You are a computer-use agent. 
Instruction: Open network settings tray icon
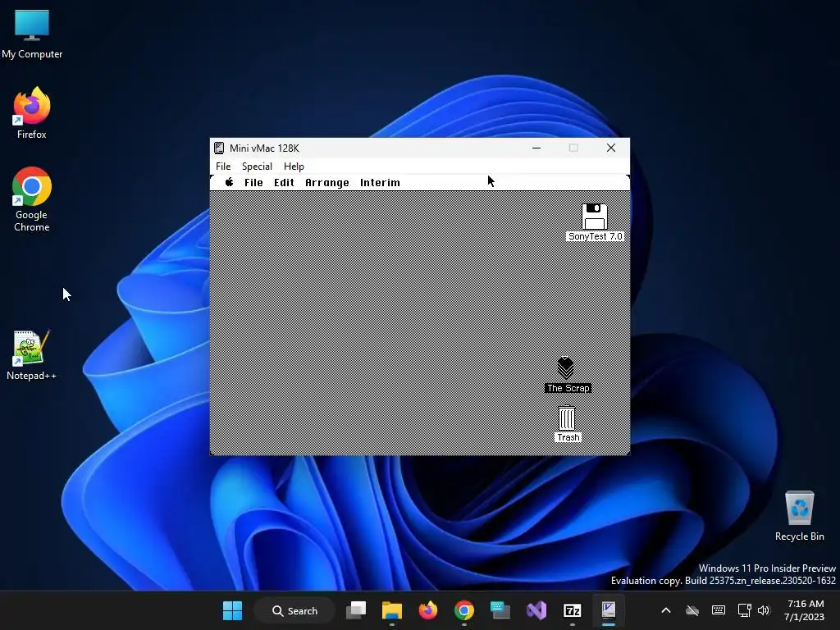coord(744,610)
